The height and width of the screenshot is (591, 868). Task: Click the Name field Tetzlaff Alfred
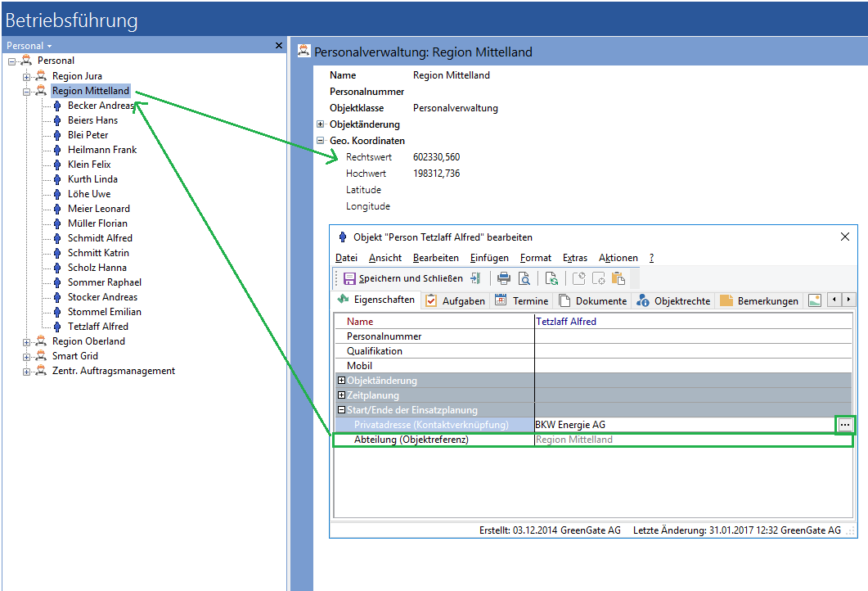[x=693, y=321]
